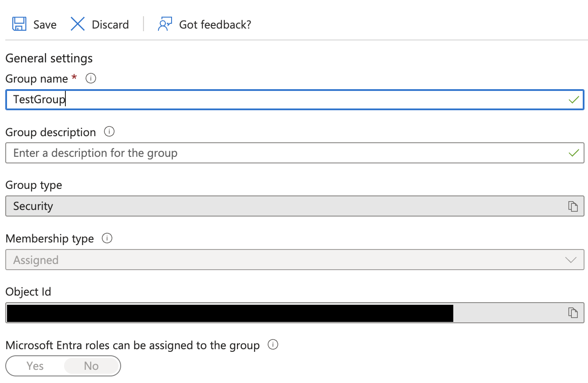Expand the Membership type dropdown arrow
This screenshot has height=383, width=588.
(571, 260)
